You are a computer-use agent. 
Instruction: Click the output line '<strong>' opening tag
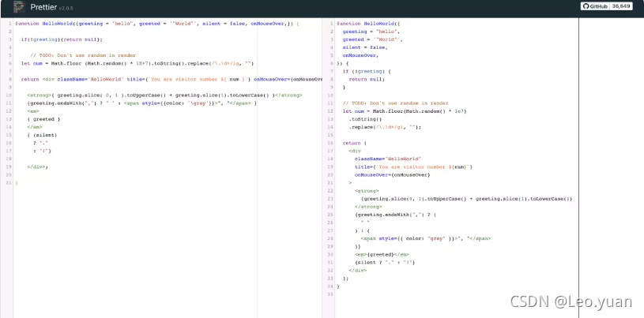point(367,191)
